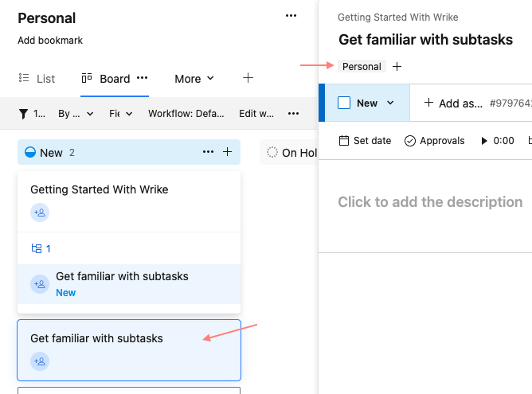Click the filter funnel icon
Screen dimensions: 532x394
[x=23, y=114]
